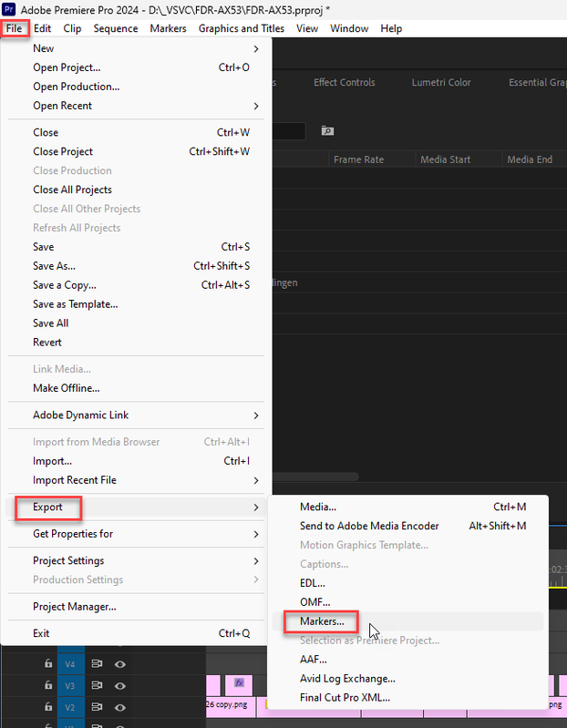Select Open Production... menu item
The height and width of the screenshot is (728, 567).
[136, 87]
